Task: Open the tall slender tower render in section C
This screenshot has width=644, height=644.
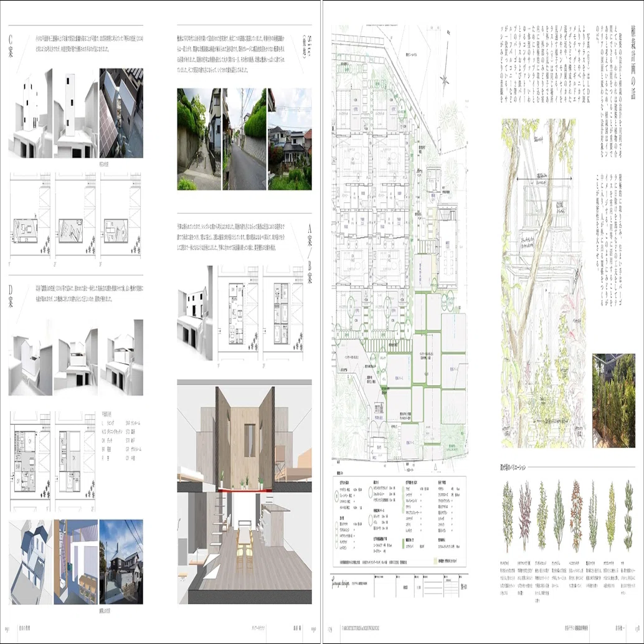Action: pos(75,113)
